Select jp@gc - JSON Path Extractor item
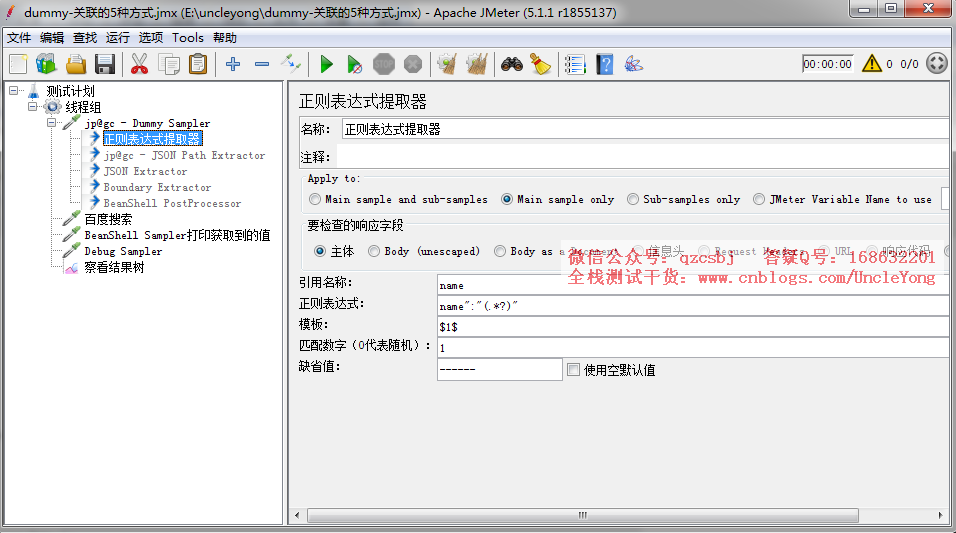Viewport: 956px width, 533px height. [184, 156]
